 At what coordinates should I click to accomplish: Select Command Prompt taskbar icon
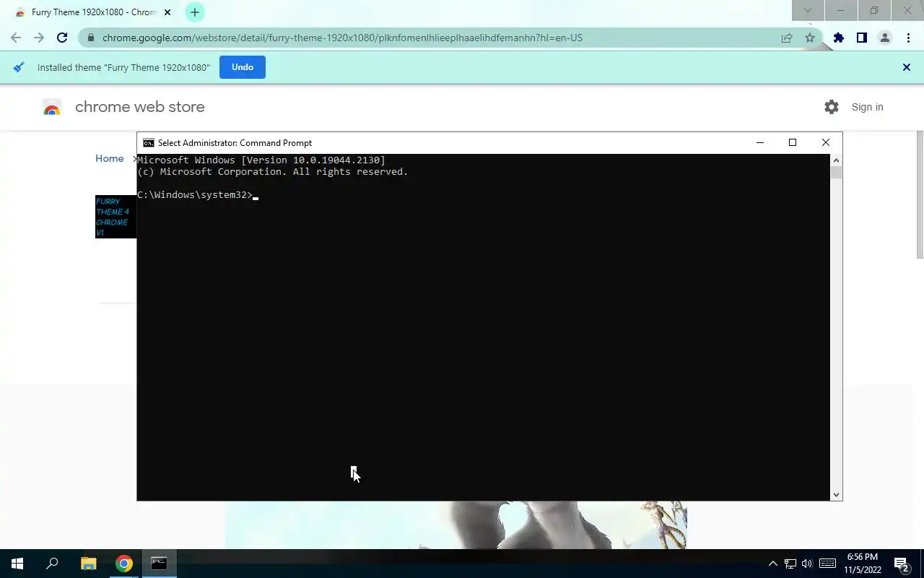pos(159,564)
